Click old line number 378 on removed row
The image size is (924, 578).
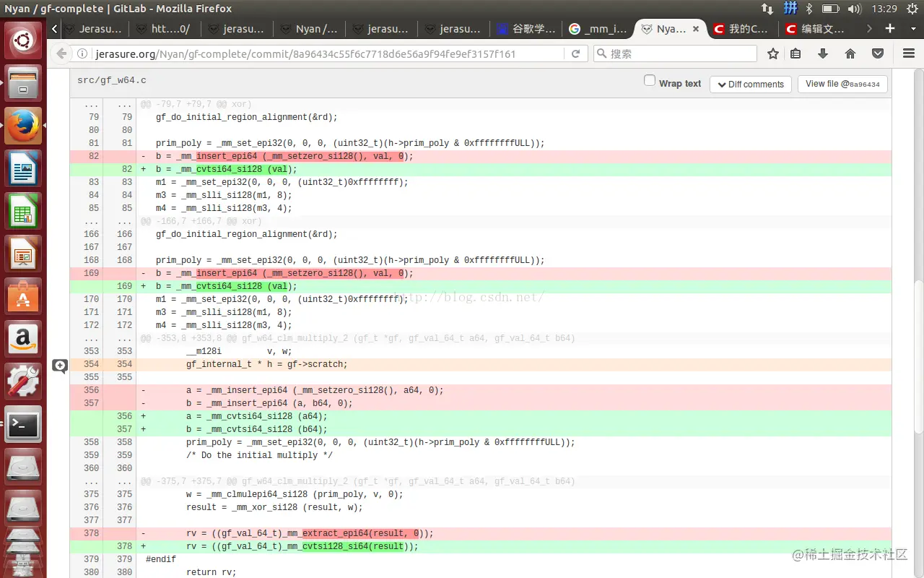(91, 533)
